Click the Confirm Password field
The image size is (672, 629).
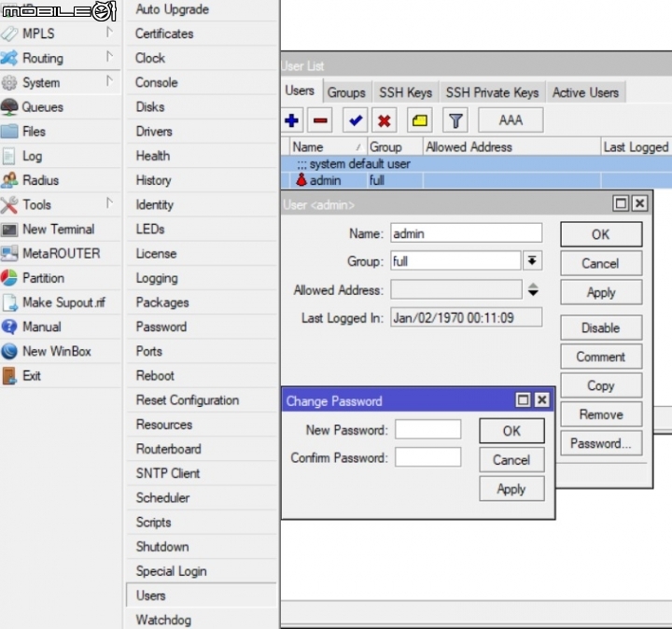point(427,458)
